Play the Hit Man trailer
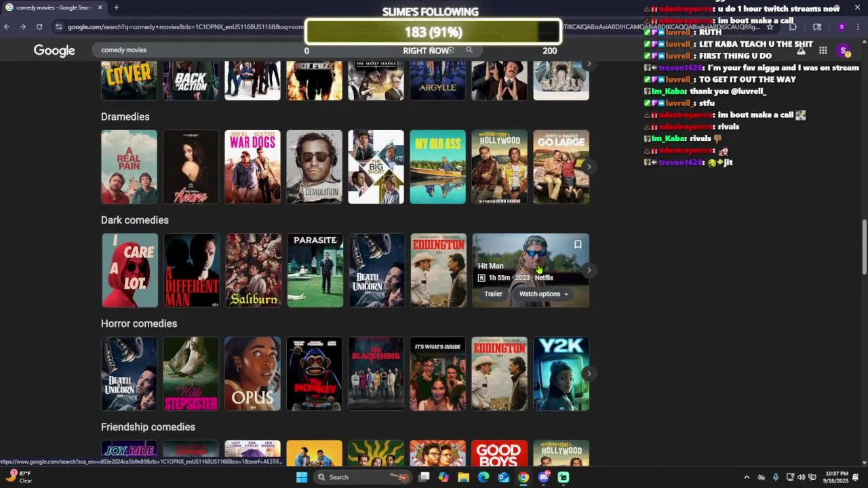The height and width of the screenshot is (488, 868). (x=493, y=294)
